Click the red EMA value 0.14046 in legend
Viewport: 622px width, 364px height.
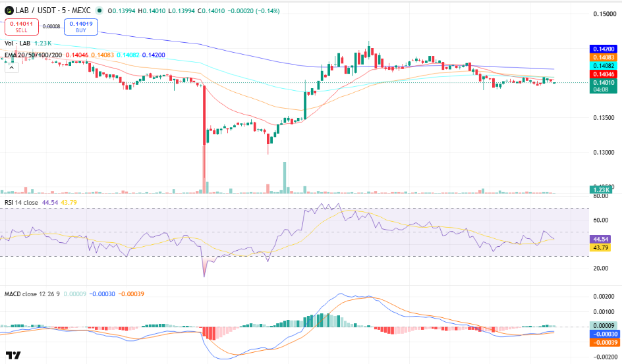pos(77,55)
